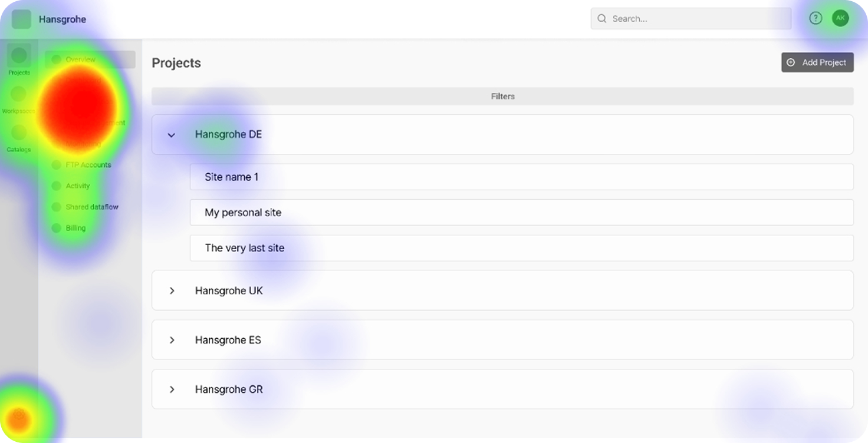Expand the Hansgrohe GR project chevron
Viewport: 868px width, 443px height.
172,389
